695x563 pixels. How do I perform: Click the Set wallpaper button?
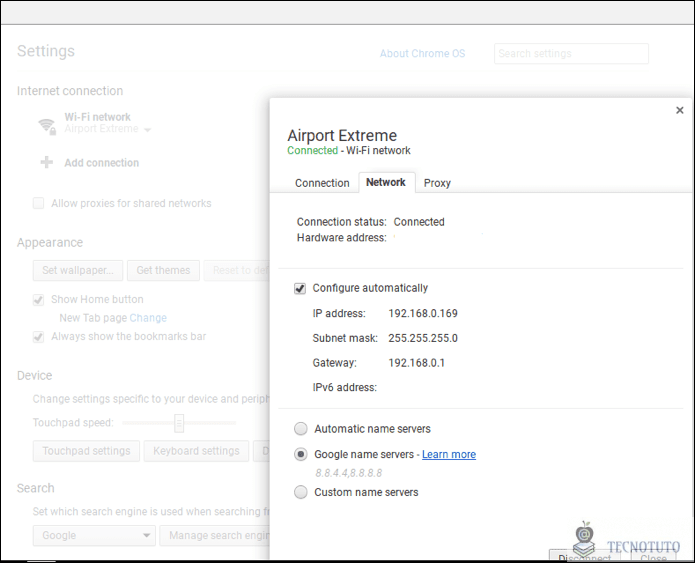click(x=78, y=270)
